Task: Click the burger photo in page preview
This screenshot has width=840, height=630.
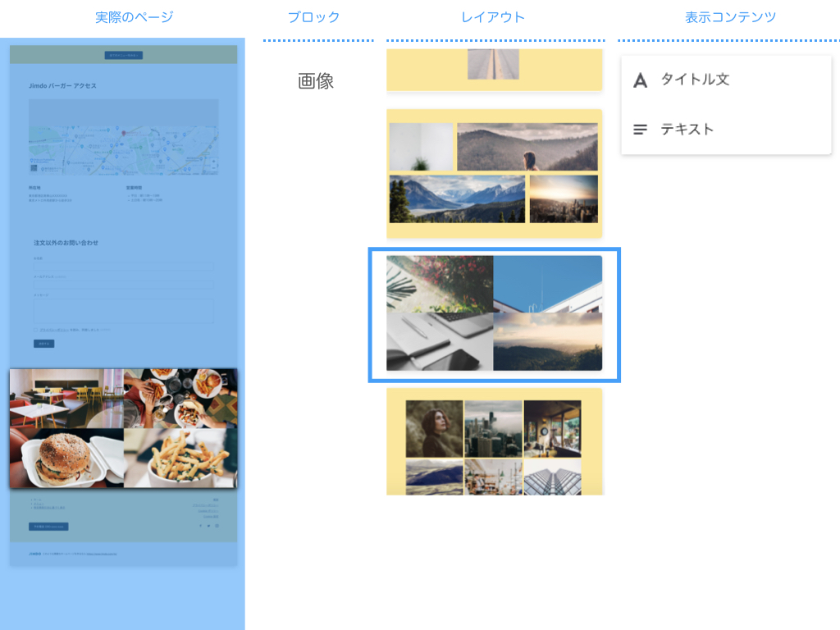Action: click(67, 458)
